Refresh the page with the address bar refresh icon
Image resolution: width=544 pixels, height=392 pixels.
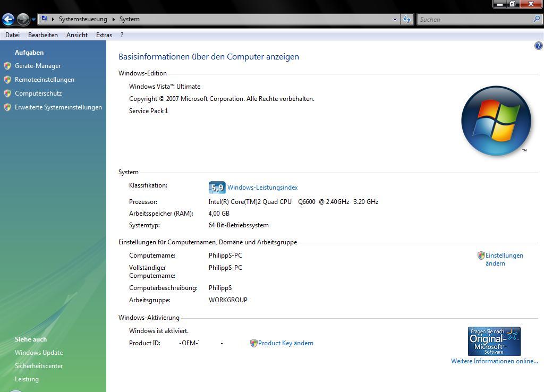tap(407, 20)
